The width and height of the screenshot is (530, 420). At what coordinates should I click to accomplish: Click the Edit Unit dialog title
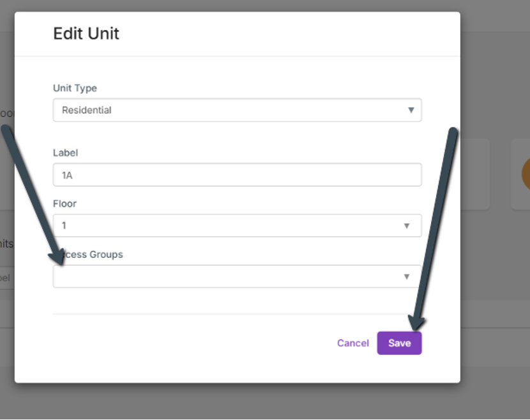click(x=86, y=33)
